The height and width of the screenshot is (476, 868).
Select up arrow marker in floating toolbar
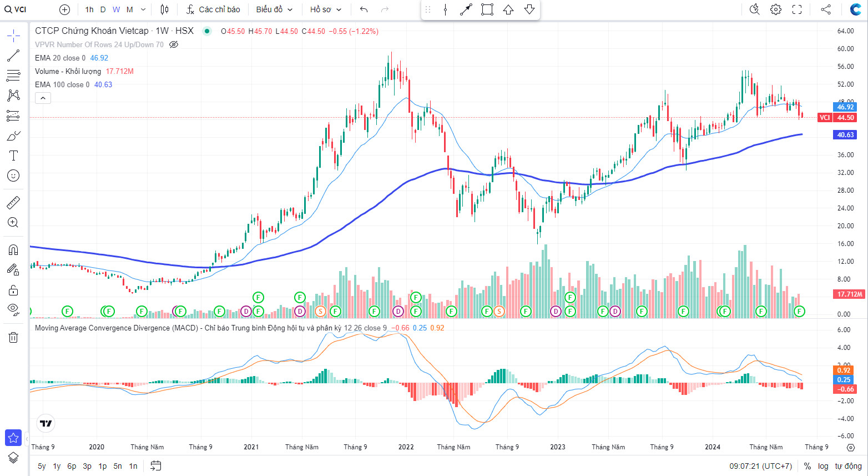508,9
